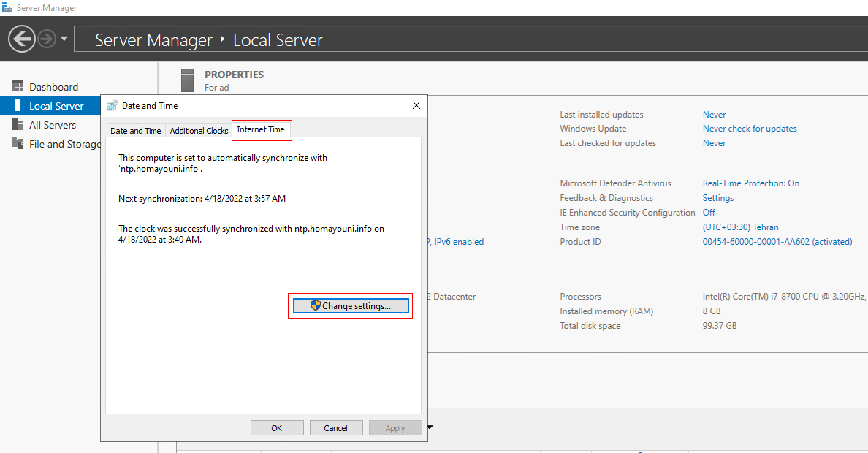Select the Internet Time tab
The image size is (868, 453).
coord(261,129)
